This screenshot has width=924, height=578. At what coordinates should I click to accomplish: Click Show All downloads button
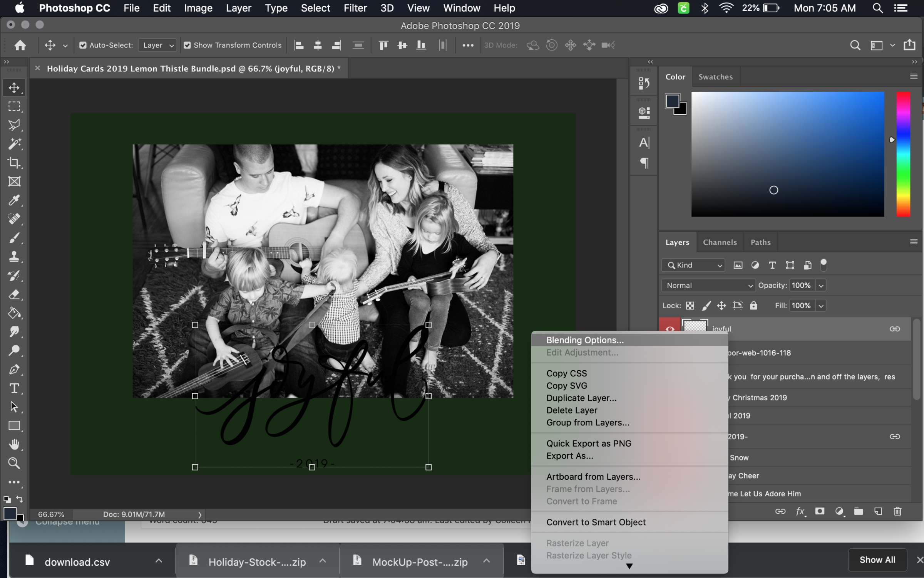coord(877,560)
